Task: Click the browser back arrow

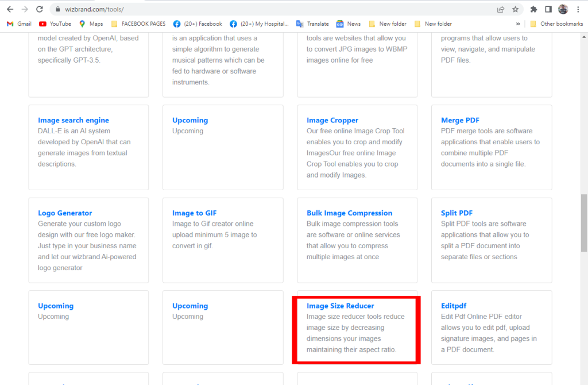Action: click(x=10, y=9)
